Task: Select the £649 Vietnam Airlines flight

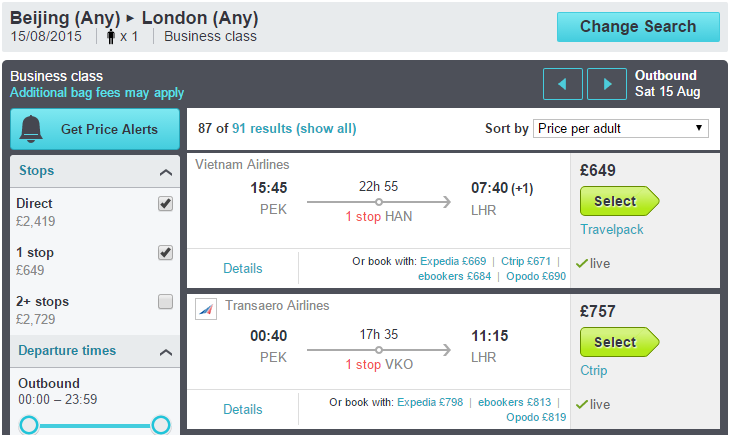Action: (x=619, y=201)
